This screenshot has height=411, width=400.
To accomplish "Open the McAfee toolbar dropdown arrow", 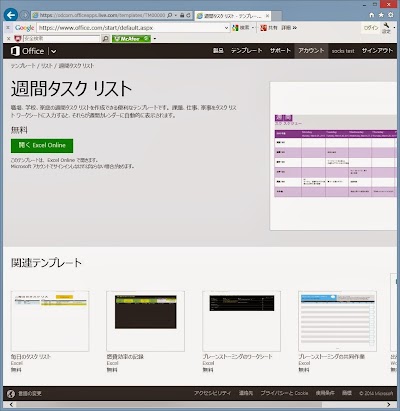I will pos(155,39).
